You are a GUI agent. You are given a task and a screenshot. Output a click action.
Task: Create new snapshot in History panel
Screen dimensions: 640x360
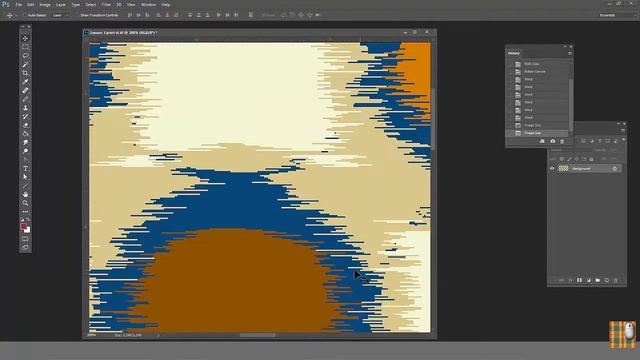(x=552, y=141)
